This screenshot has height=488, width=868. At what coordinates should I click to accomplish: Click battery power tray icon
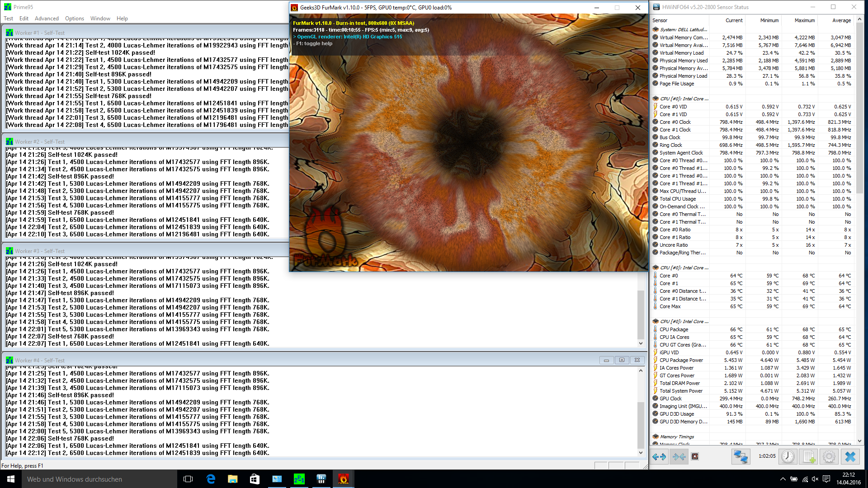793,479
